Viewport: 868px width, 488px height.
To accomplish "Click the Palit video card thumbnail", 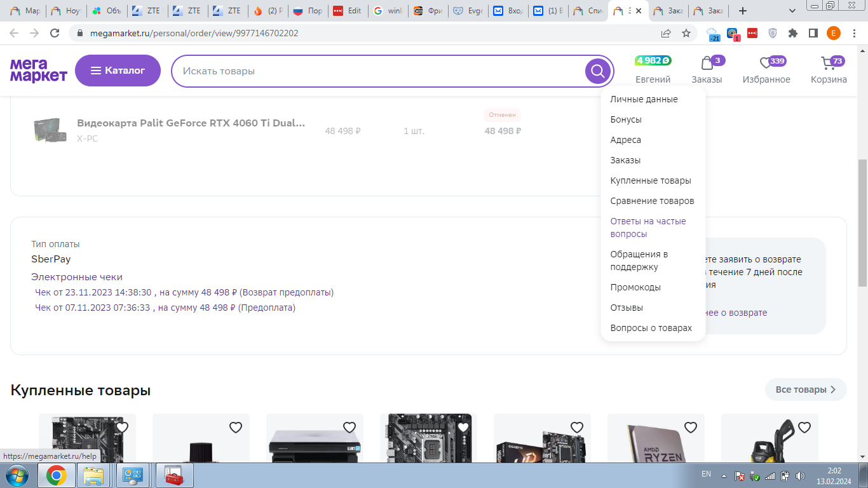I will point(50,130).
